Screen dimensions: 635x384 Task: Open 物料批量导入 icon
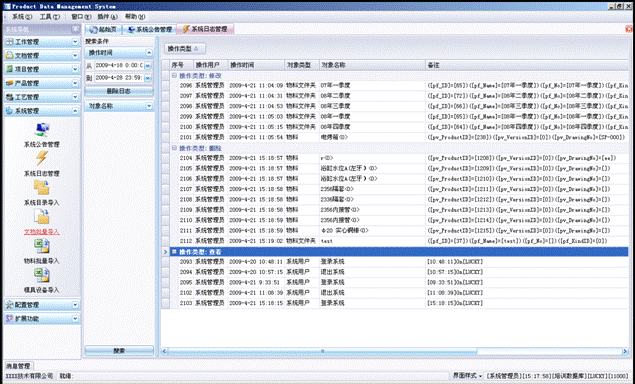click(42, 246)
